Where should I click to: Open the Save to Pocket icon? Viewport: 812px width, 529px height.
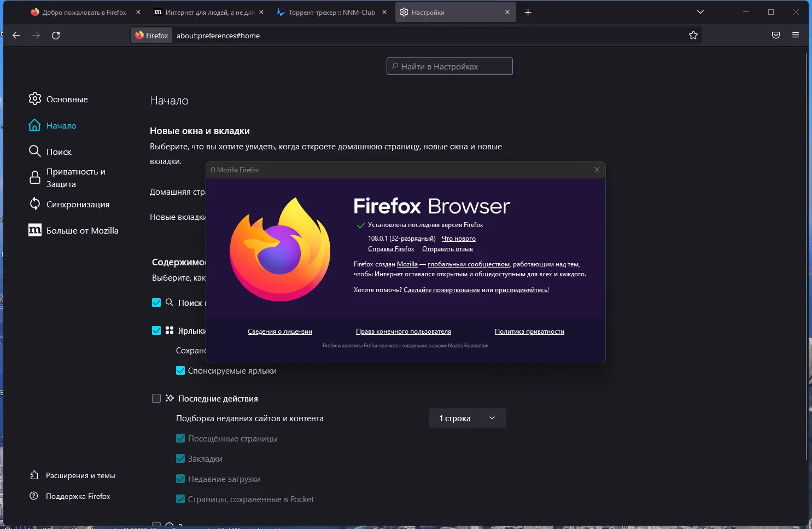click(776, 36)
